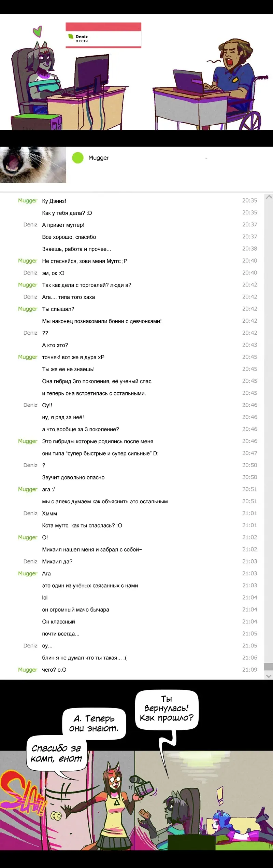Click the green online status circle beside Mugger
Screen dimensions: 273x868
(x=78, y=158)
